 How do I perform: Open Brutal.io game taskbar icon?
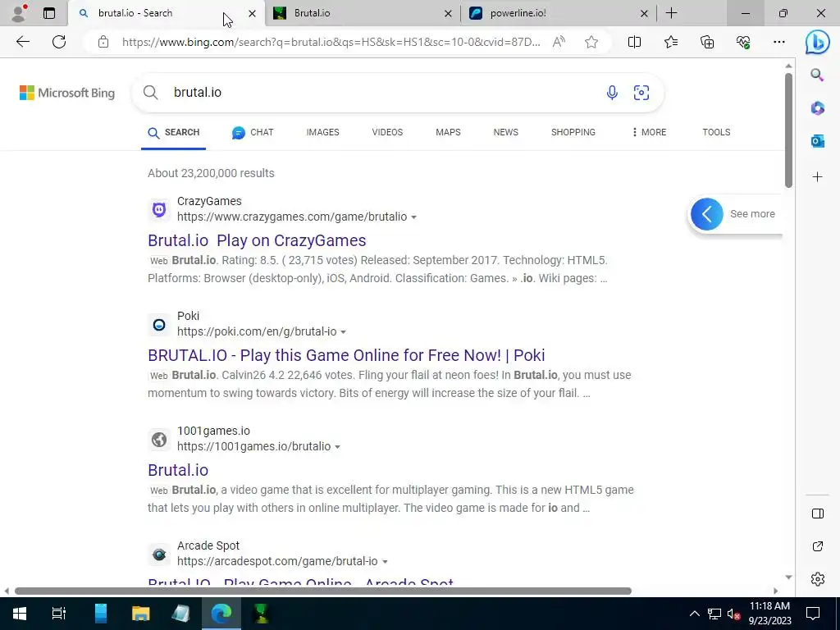click(262, 614)
